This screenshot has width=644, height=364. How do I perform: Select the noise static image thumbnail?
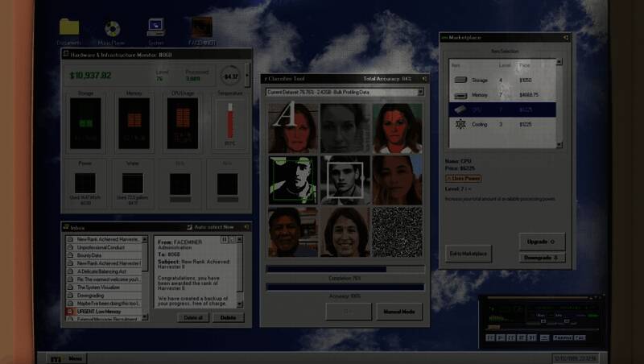398,232
